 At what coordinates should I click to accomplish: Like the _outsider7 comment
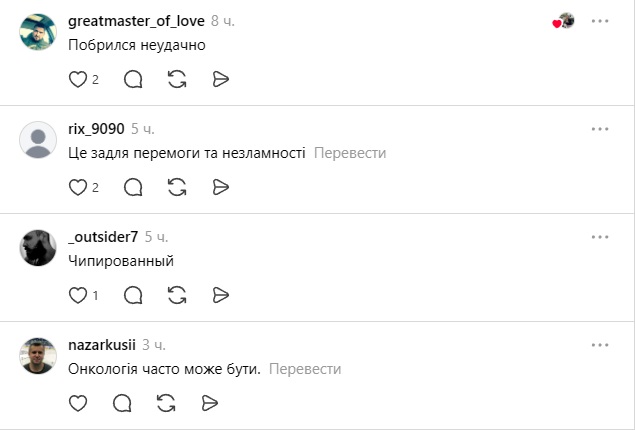tap(78, 295)
